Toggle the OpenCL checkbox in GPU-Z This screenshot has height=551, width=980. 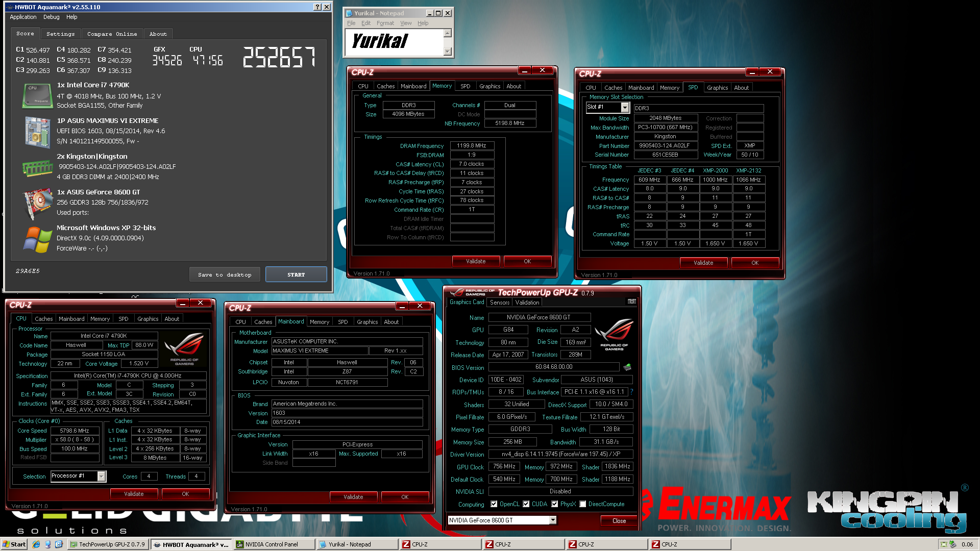coord(494,504)
